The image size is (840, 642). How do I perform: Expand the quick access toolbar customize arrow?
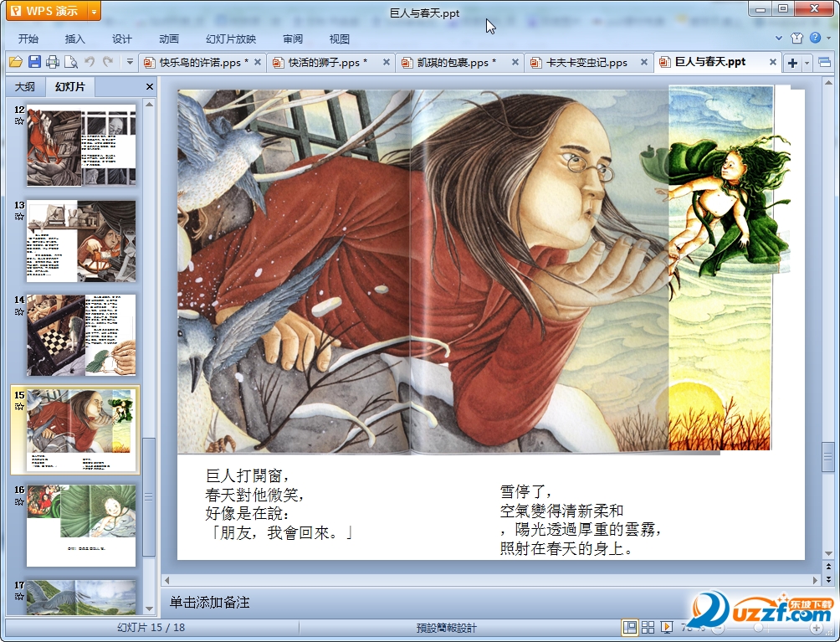(130, 62)
